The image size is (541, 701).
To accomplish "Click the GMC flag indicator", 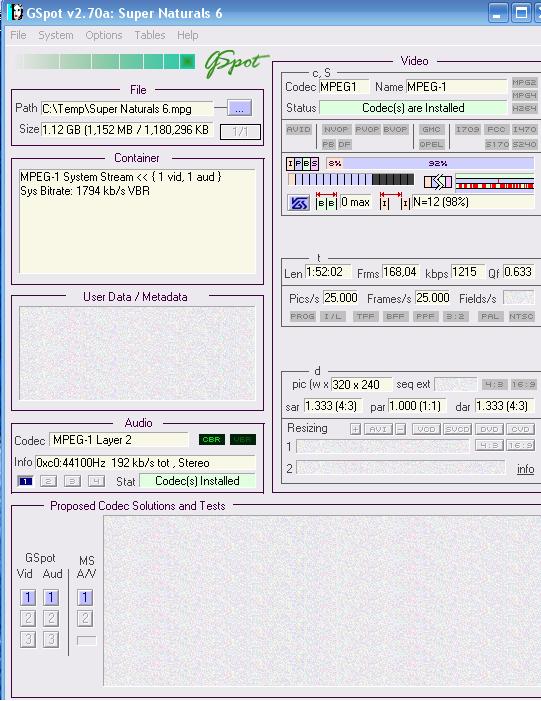I will click(x=431, y=129).
